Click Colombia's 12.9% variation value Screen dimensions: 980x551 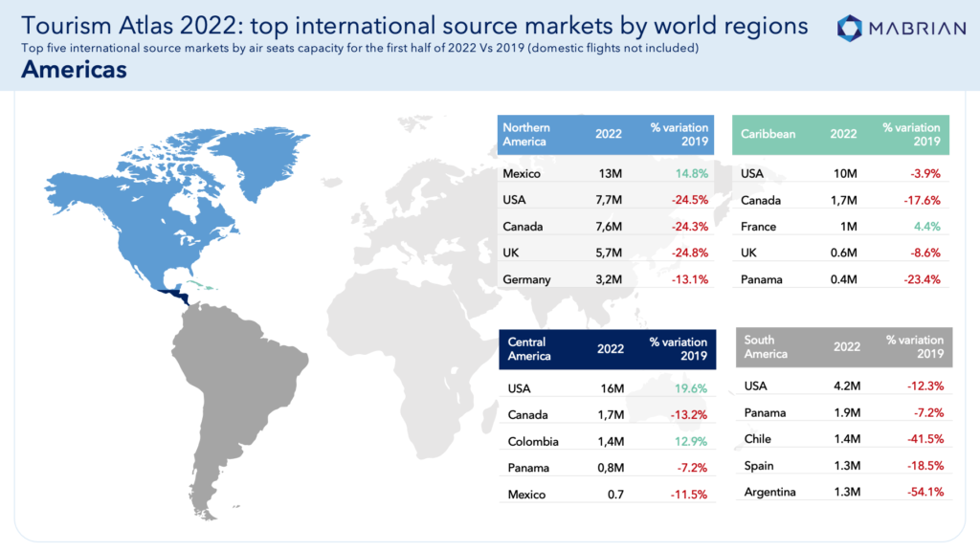[x=691, y=441]
